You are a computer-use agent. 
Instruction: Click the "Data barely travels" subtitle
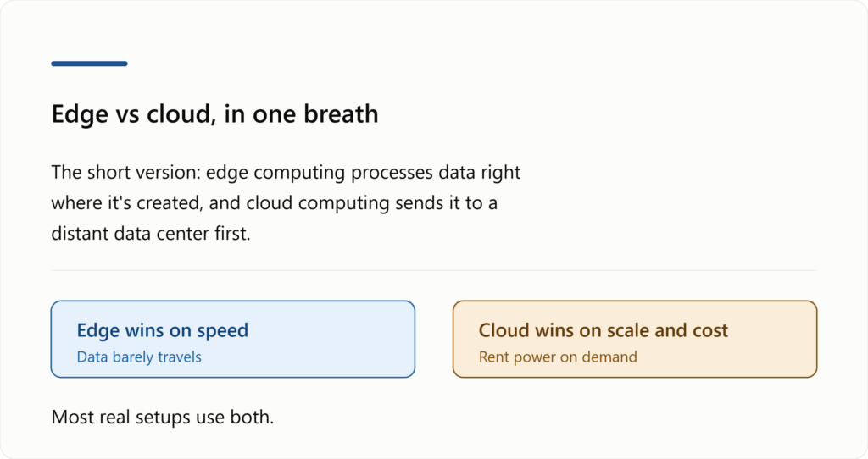[139, 357]
